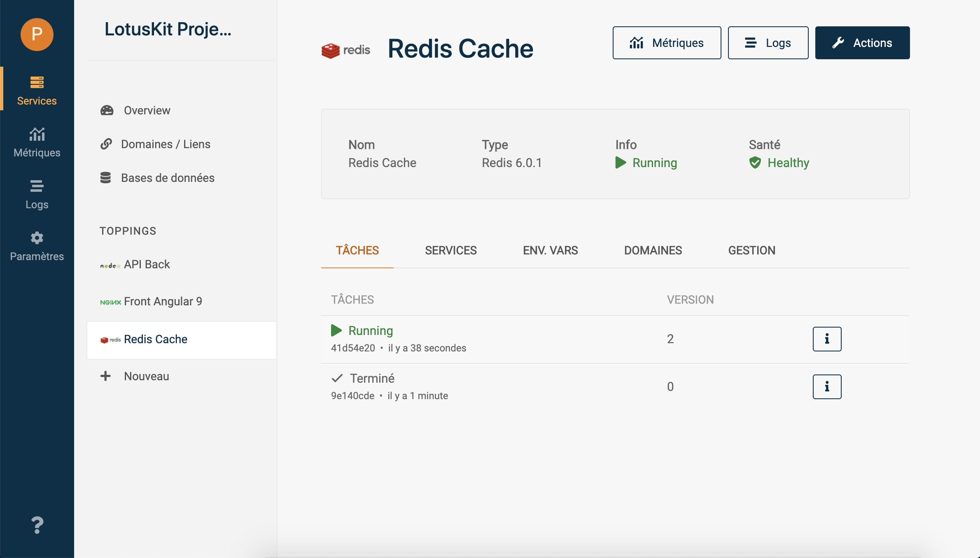Open Bases de données
980x558 pixels.
(167, 178)
